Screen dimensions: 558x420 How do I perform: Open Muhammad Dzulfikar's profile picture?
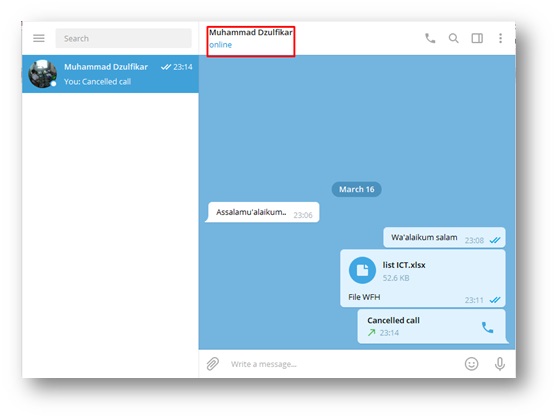(43, 74)
